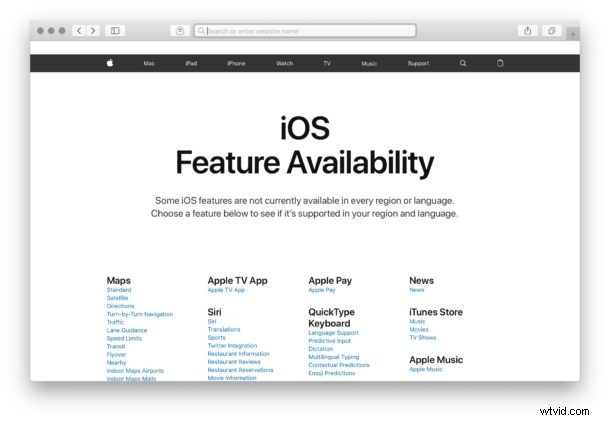Viewport: 610px width, 421px height.
Task: Open the Contextual Predictions link
Action: coord(339,365)
